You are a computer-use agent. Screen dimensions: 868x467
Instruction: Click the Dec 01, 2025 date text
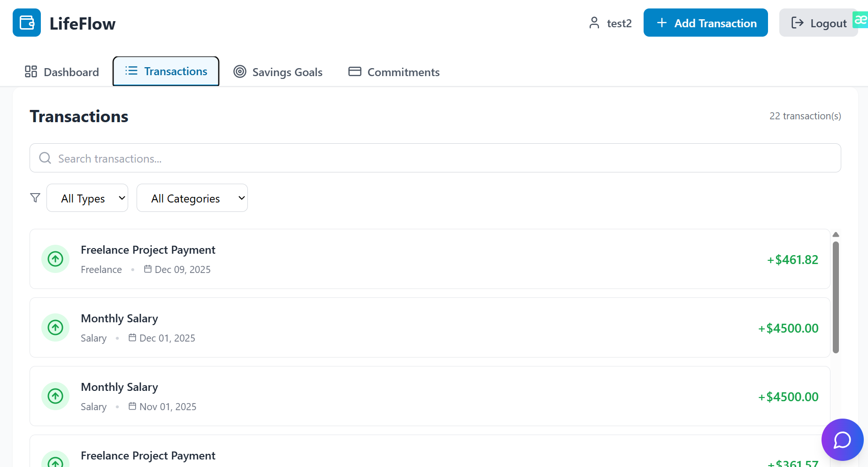click(x=167, y=338)
